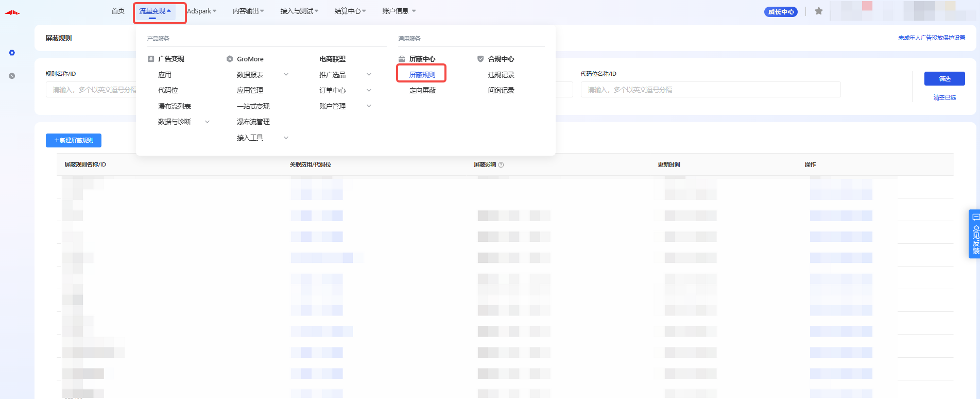Click the 合规中心 shield icon
The image size is (980, 399).
click(480, 59)
